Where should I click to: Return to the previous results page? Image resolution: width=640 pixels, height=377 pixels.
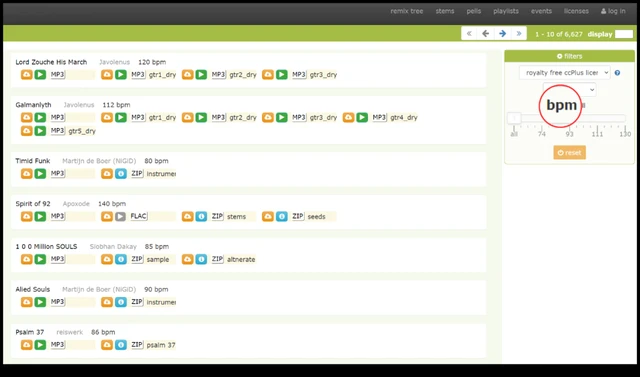[485, 34]
